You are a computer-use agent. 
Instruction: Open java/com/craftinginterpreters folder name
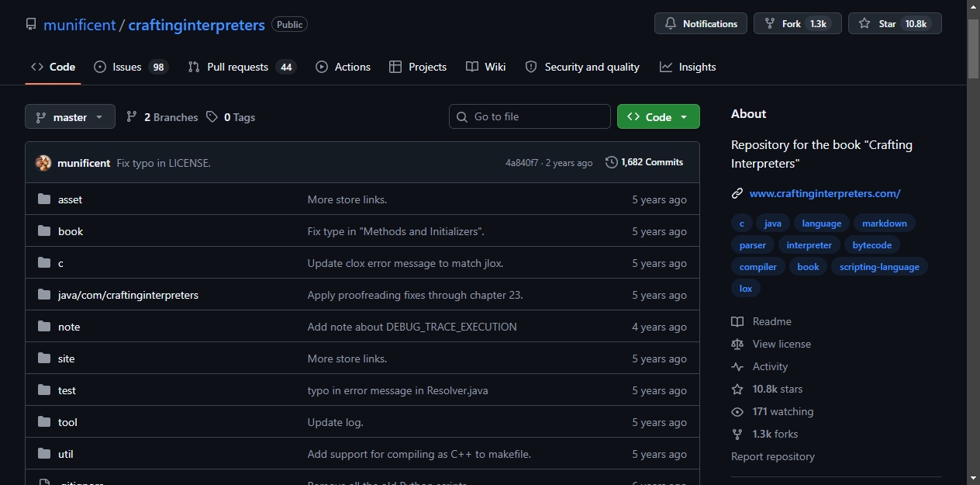tap(128, 295)
